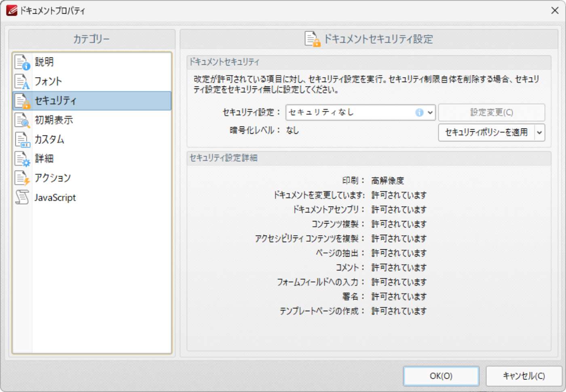This screenshot has height=392, width=566.
Task: Click the カスタム category icon
Action: 22,139
